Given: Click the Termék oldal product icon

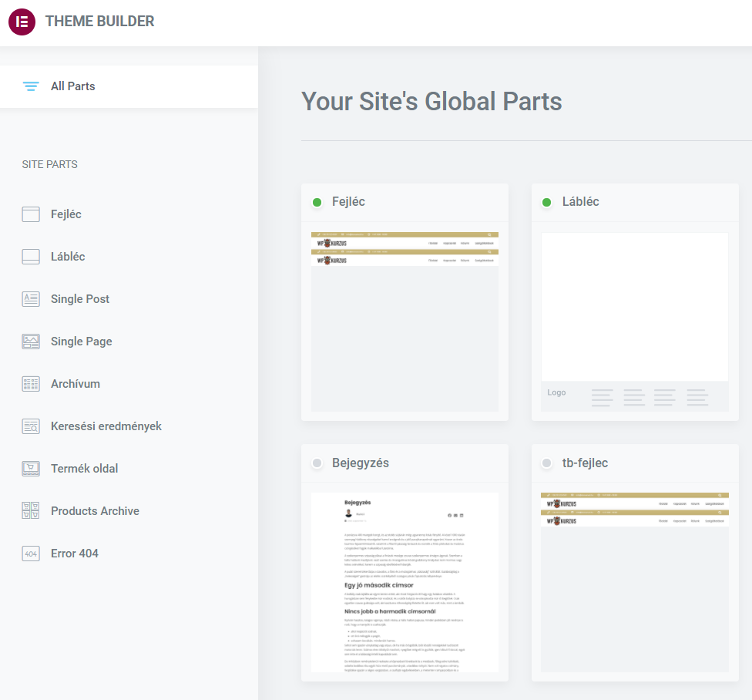Looking at the screenshot, I should pos(31,469).
